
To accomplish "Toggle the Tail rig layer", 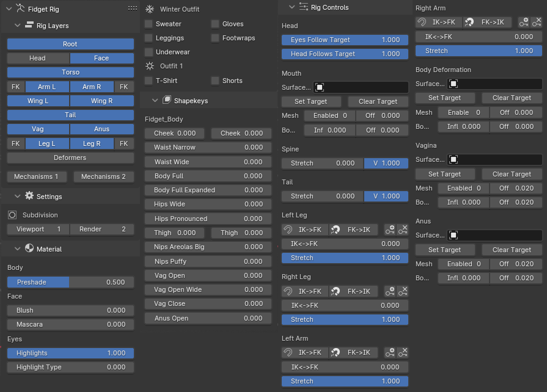I will point(70,115).
